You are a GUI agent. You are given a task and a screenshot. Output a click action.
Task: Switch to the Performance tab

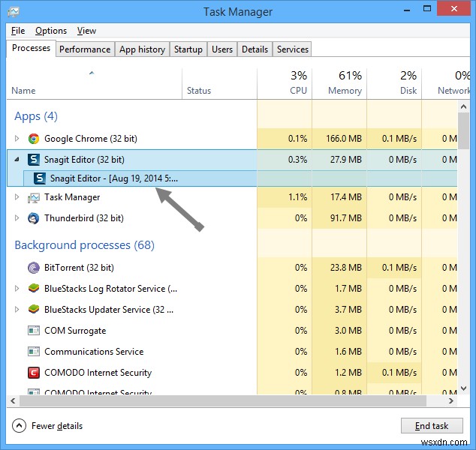85,49
